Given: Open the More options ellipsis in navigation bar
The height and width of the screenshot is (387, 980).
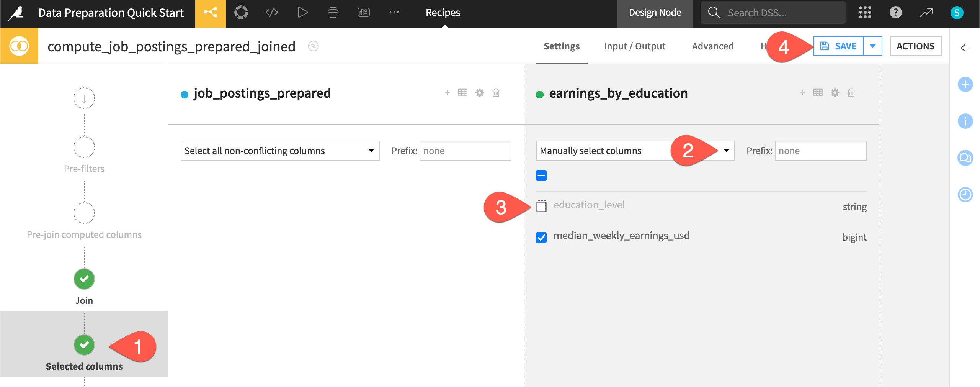Looking at the screenshot, I should tap(394, 12).
